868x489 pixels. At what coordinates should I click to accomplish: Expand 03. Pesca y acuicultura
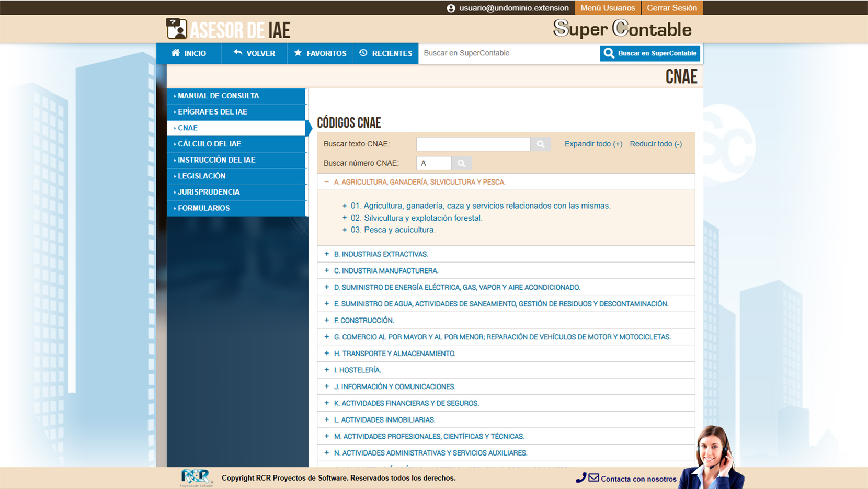pyautogui.click(x=345, y=230)
